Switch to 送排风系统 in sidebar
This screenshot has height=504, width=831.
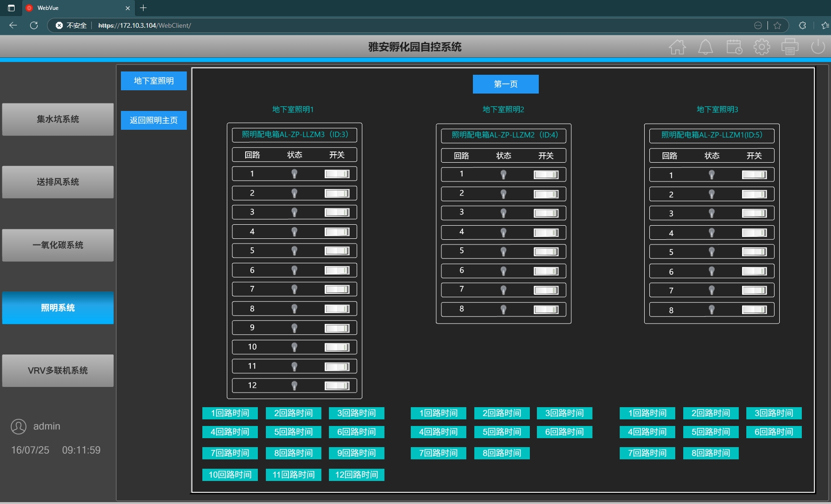point(58,182)
